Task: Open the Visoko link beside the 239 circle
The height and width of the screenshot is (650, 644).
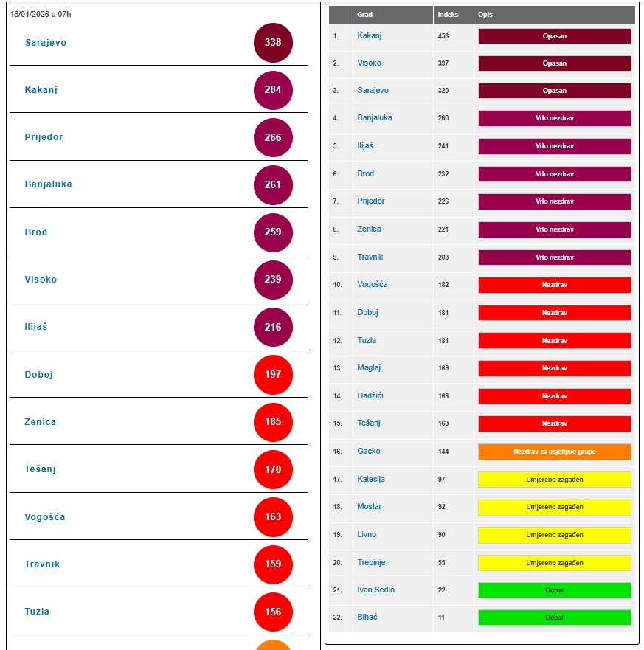Action: pyautogui.click(x=41, y=280)
